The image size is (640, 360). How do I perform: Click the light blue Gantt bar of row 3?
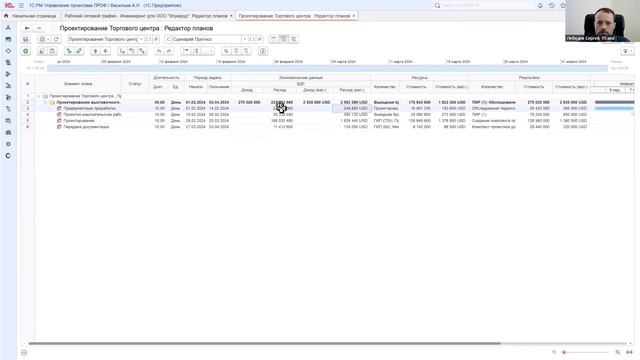tap(614, 109)
